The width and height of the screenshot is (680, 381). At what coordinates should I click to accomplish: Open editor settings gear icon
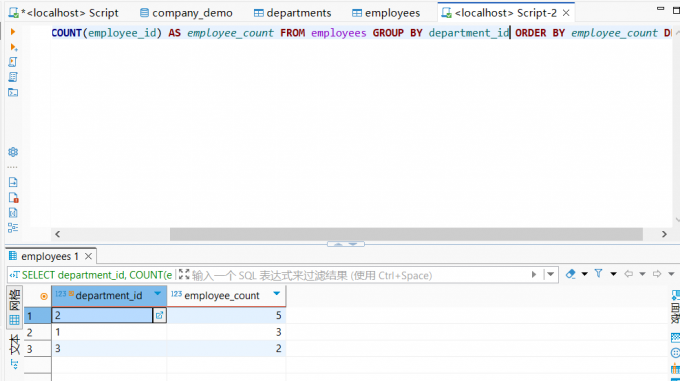[13, 152]
